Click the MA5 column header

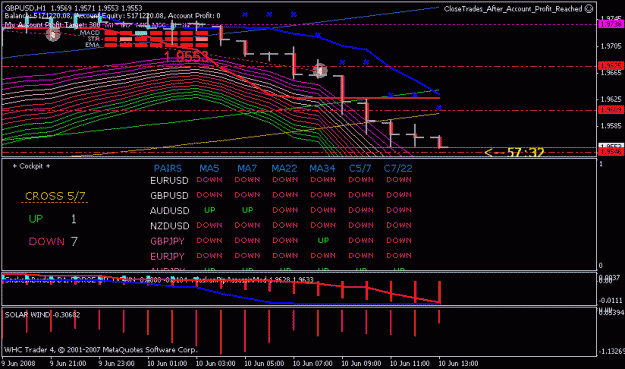point(209,169)
